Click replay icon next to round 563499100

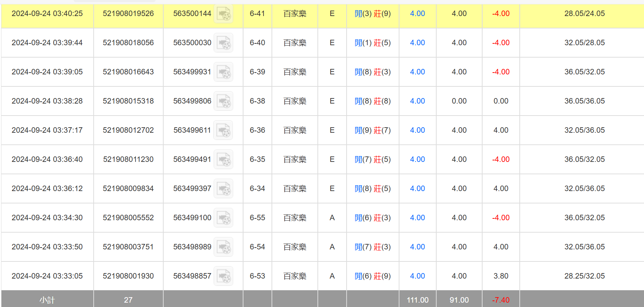pyautogui.click(x=223, y=218)
